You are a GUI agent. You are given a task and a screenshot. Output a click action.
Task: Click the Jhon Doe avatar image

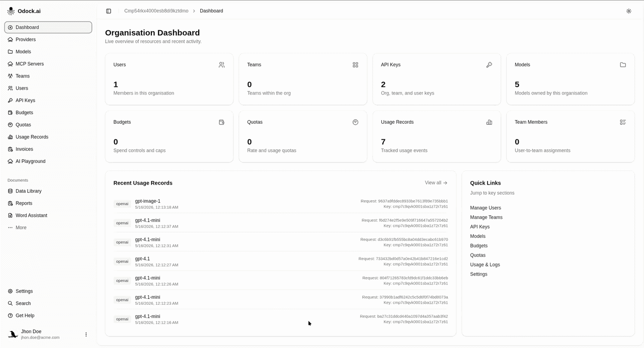tap(13, 334)
